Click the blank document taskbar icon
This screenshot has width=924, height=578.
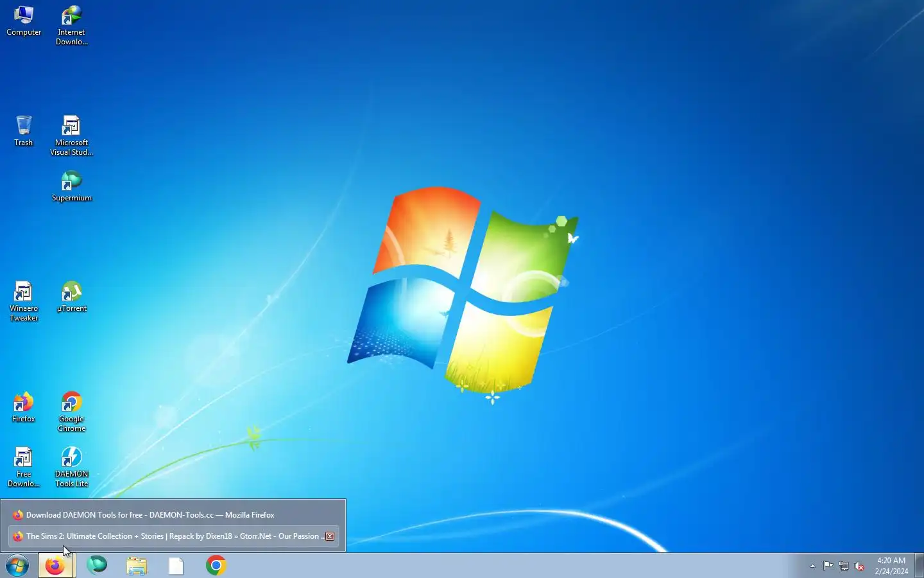pos(176,566)
